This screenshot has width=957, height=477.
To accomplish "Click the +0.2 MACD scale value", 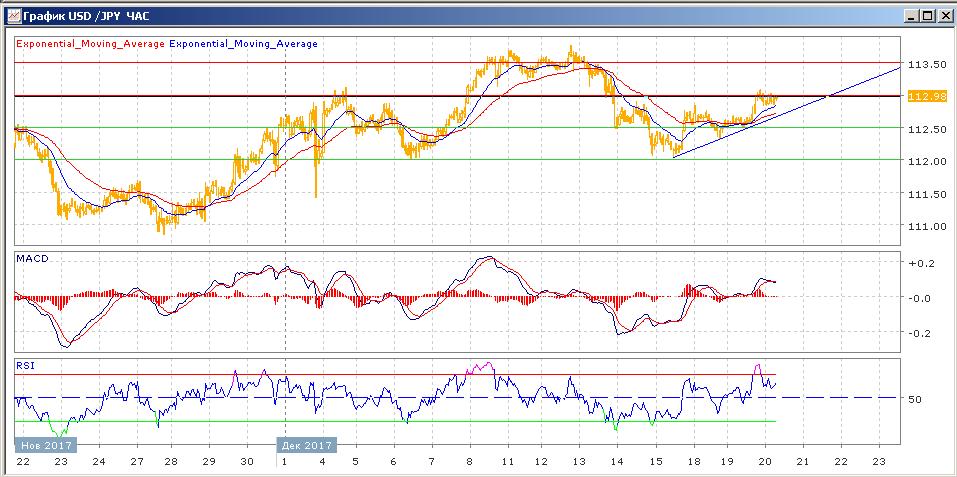I will pos(922,263).
